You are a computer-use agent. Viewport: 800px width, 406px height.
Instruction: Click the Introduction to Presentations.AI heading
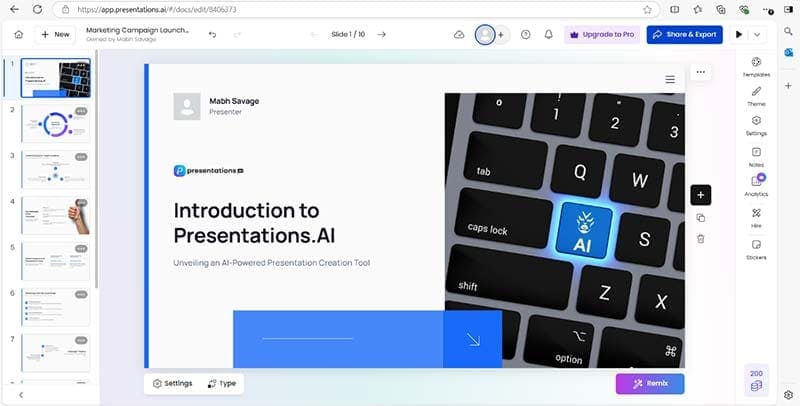coord(254,223)
